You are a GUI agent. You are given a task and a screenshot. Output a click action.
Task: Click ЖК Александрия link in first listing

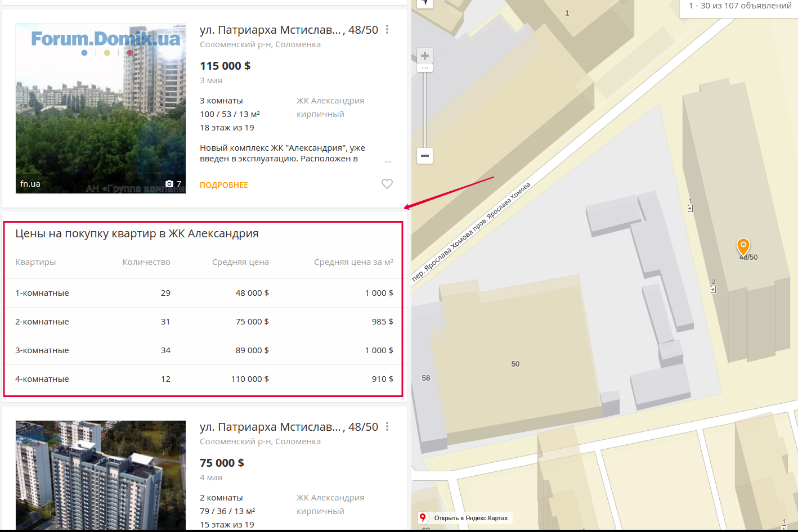coord(330,101)
